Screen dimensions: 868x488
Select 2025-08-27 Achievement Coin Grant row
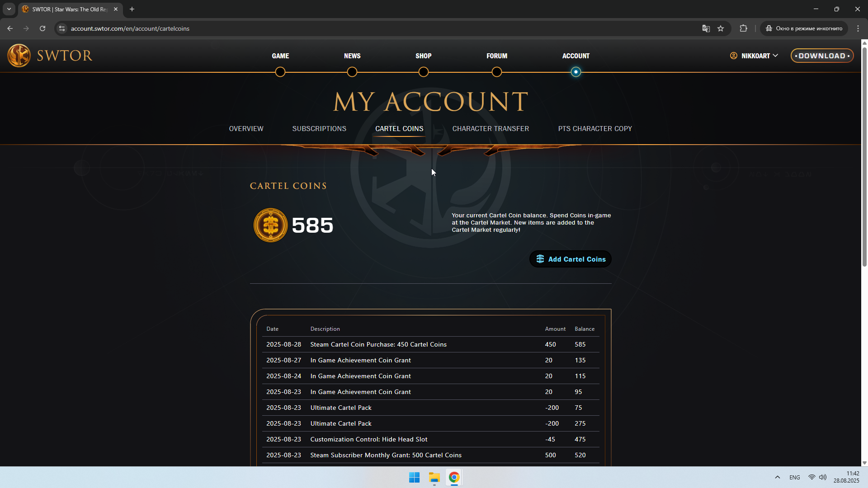431,360
